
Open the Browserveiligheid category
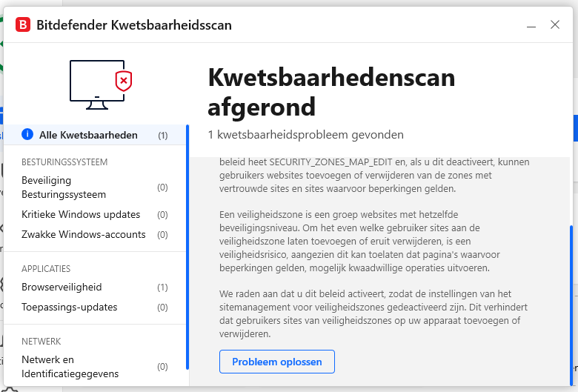click(95, 287)
